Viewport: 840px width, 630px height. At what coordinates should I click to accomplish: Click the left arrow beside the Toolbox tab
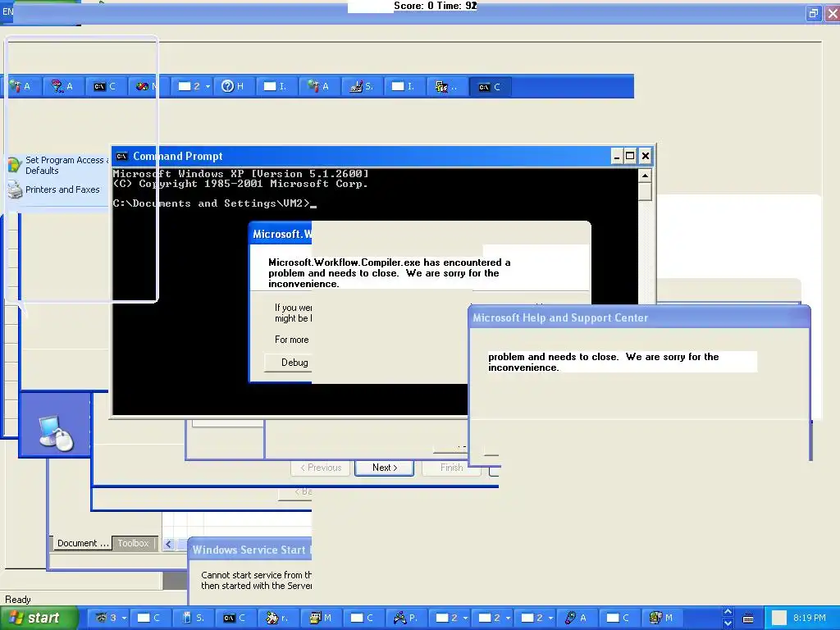[x=168, y=545]
